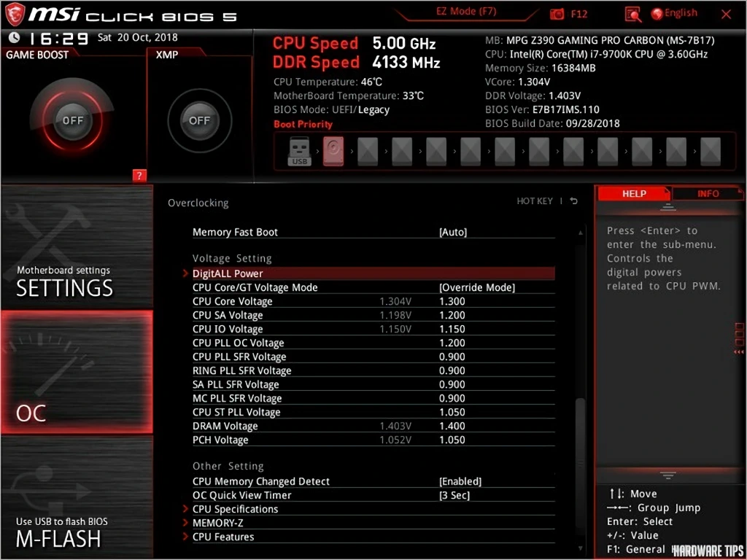Select the hard disk boot priority device
The image size is (747, 560).
coord(333,151)
